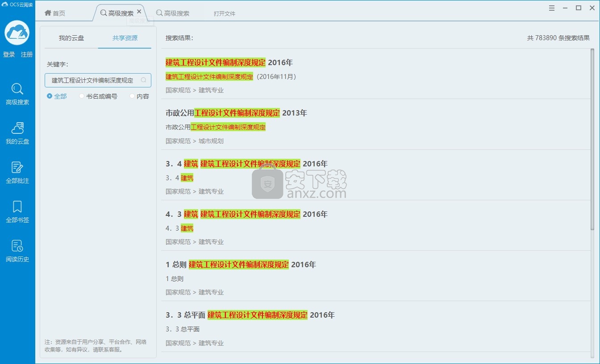Click the search magnifier in keyword field
Viewport: 600px width, 364px height.
(x=144, y=80)
